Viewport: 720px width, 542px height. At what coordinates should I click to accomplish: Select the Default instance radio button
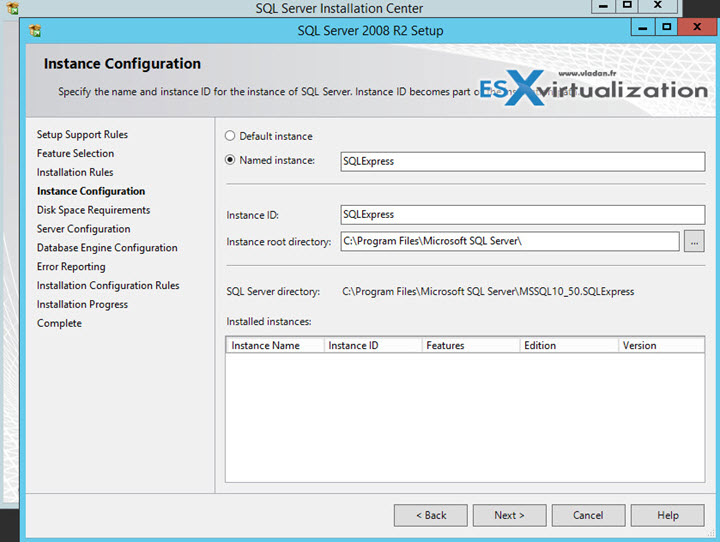[230, 136]
